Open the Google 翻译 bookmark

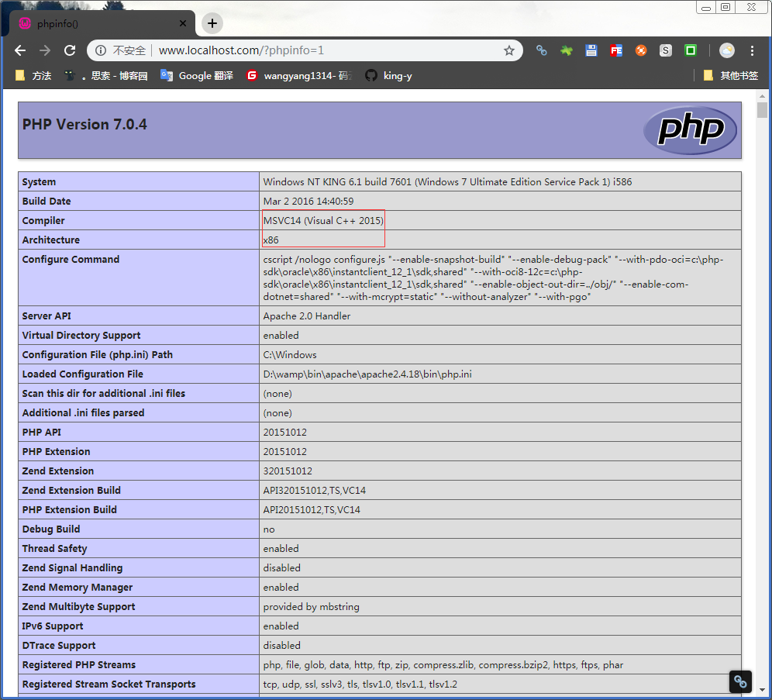[x=196, y=75]
